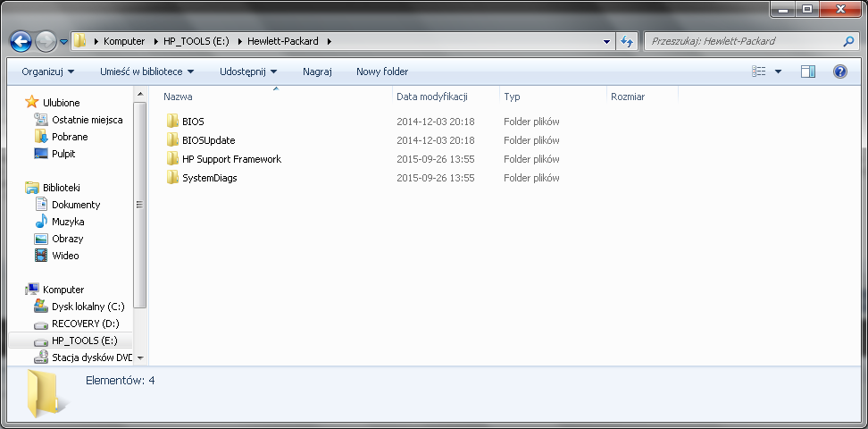The height and width of the screenshot is (429, 868).
Task: Maximize the Explorer window
Action: point(806,8)
